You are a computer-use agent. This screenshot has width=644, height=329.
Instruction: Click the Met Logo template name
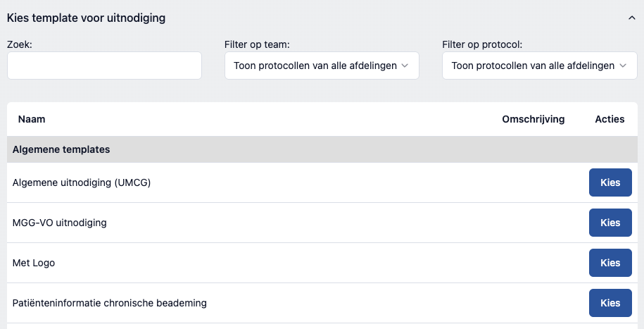(x=34, y=263)
